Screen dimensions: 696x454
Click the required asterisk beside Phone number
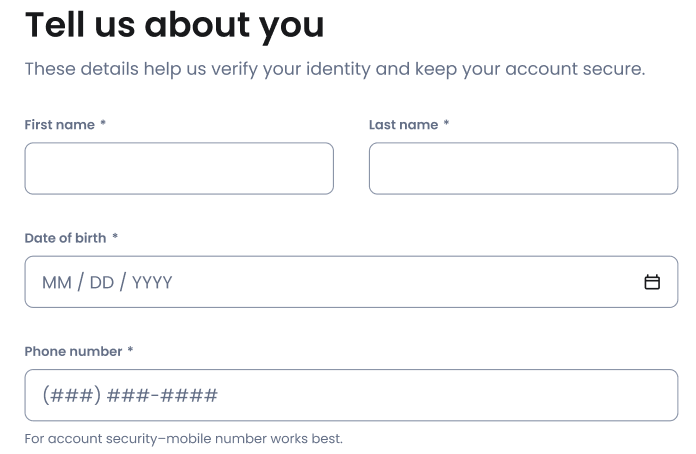coord(130,350)
